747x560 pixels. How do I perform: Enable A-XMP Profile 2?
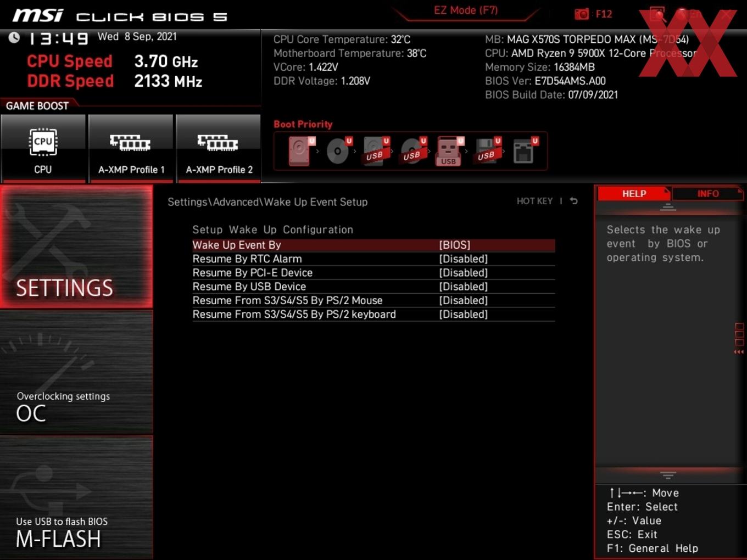tap(219, 148)
